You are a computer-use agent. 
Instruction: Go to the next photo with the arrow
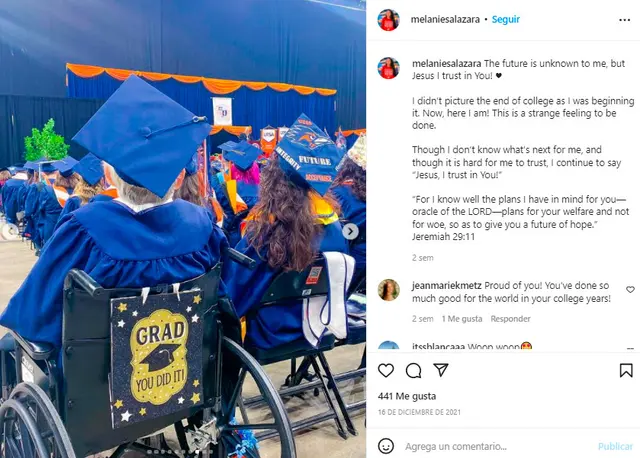click(350, 231)
